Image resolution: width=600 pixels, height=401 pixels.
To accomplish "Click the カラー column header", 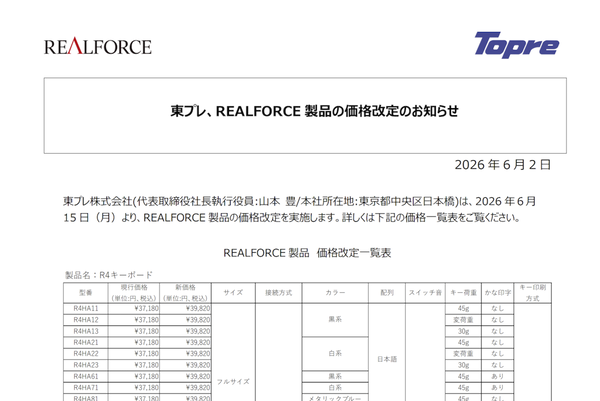I will pyautogui.click(x=335, y=293).
